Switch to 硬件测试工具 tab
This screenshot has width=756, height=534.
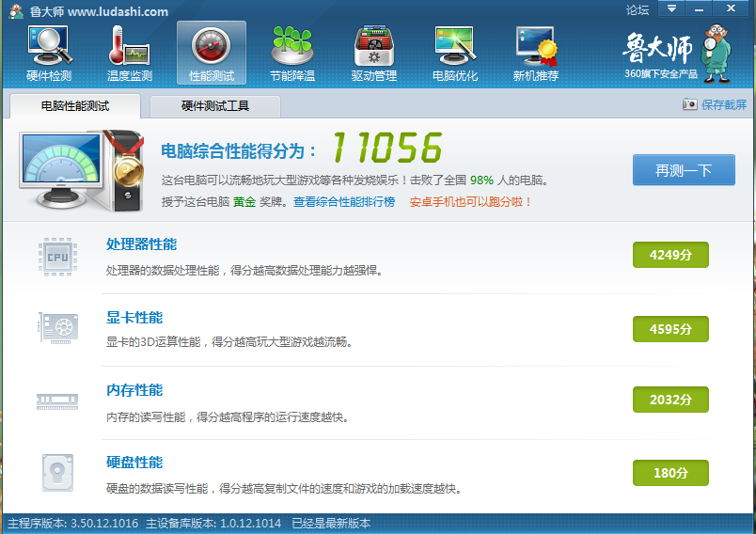tap(215, 106)
